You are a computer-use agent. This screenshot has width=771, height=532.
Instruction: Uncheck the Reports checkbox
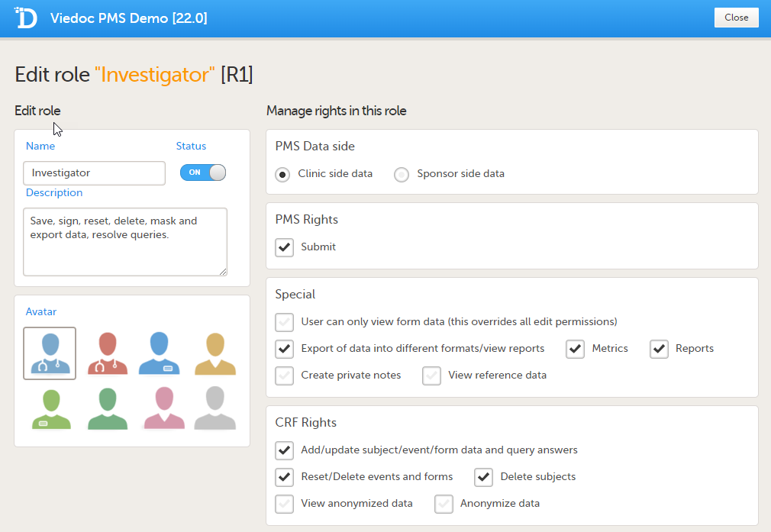tap(660, 349)
